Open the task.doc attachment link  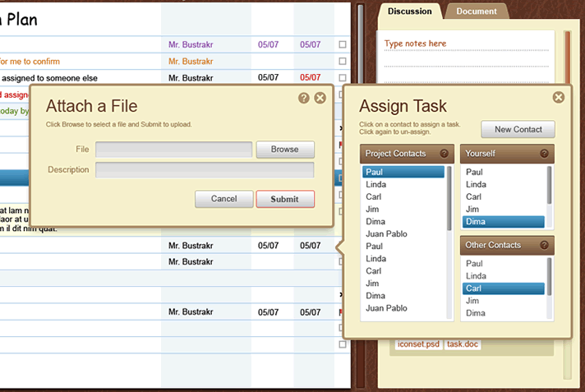pos(462,344)
